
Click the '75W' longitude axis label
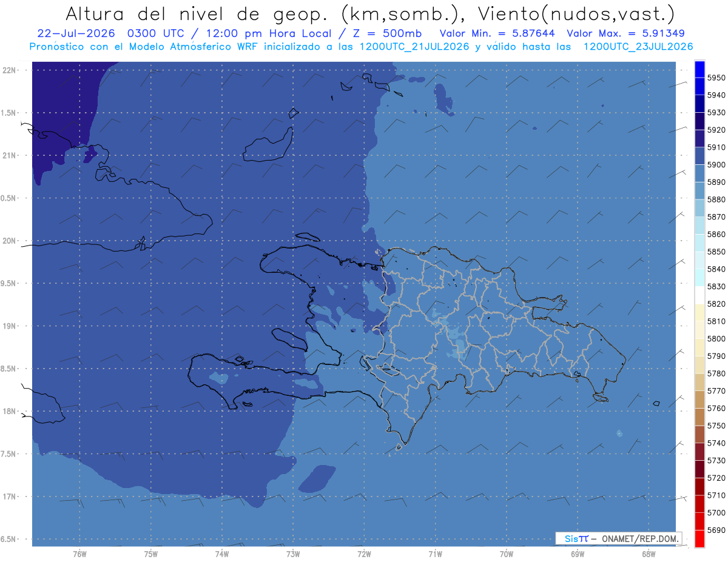(151, 555)
